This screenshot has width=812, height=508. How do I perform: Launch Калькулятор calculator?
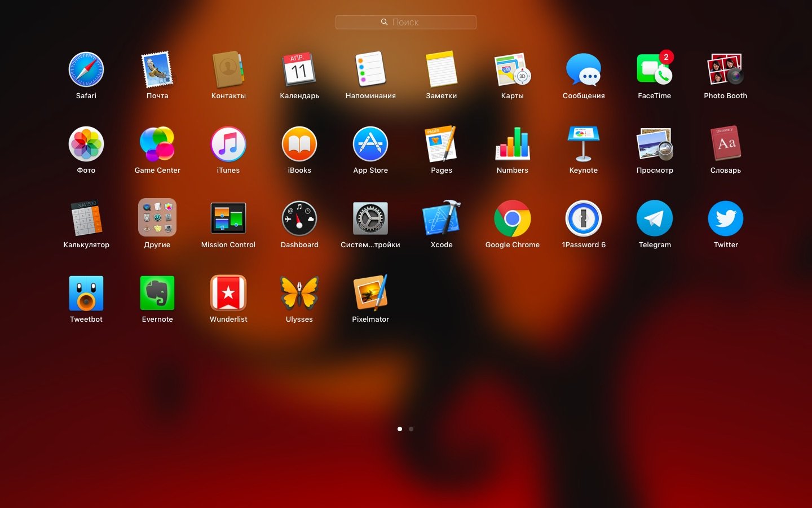point(86,219)
